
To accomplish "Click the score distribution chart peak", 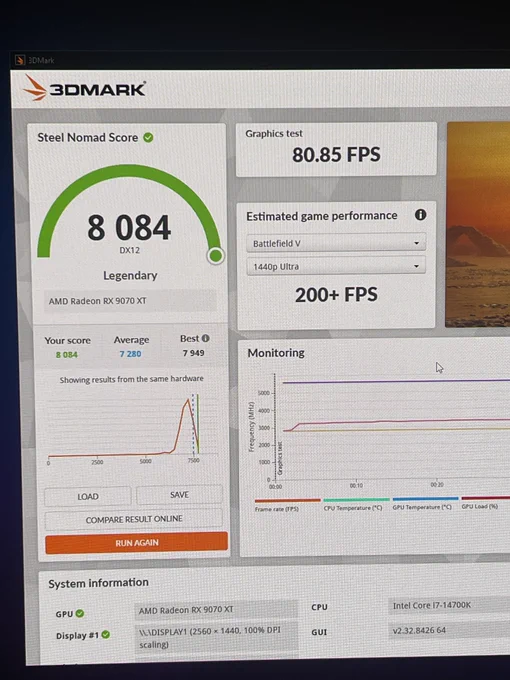I will 188,400.
